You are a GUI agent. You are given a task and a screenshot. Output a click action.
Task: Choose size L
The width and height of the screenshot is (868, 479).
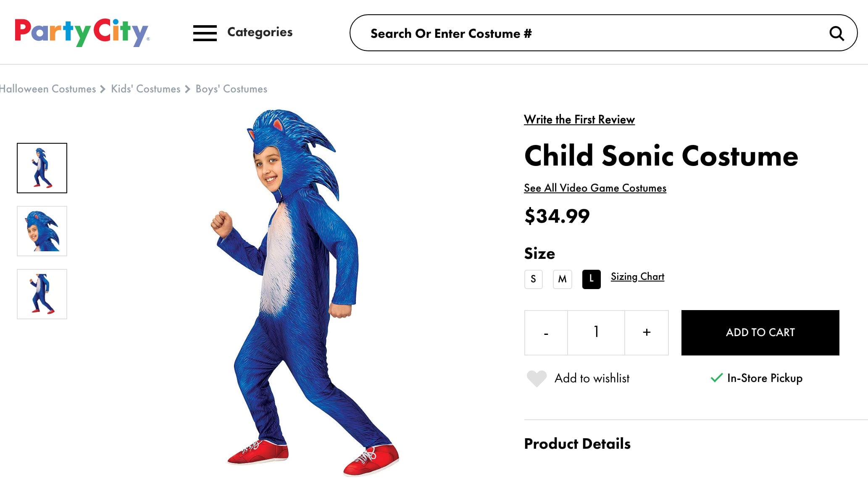(591, 279)
